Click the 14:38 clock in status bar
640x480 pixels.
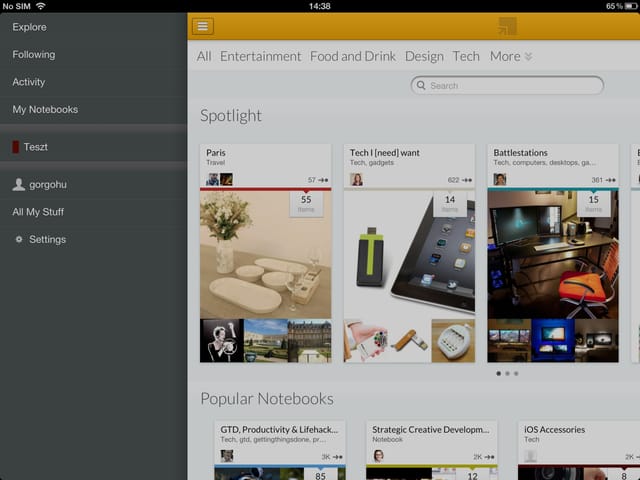(x=320, y=6)
